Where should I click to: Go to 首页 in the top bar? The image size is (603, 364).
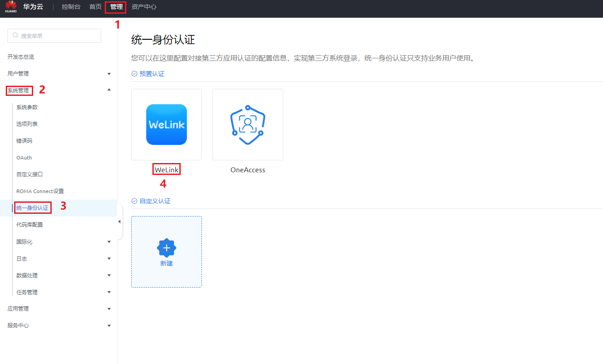click(x=95, y=7)
